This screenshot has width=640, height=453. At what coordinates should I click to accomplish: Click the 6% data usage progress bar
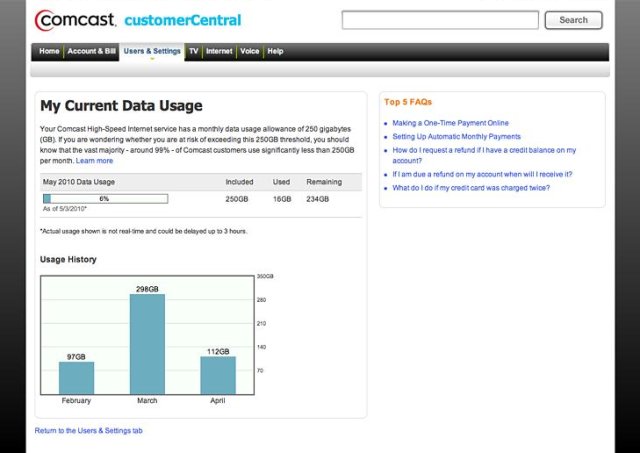(105, 199)
